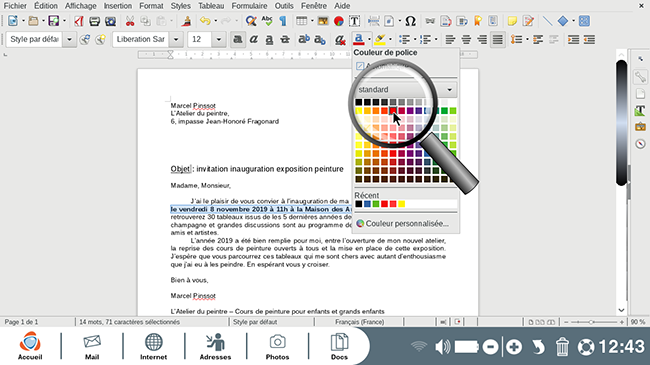Click the Decrease indent icon
The image size is (650, 365).
tap(589, 39)
